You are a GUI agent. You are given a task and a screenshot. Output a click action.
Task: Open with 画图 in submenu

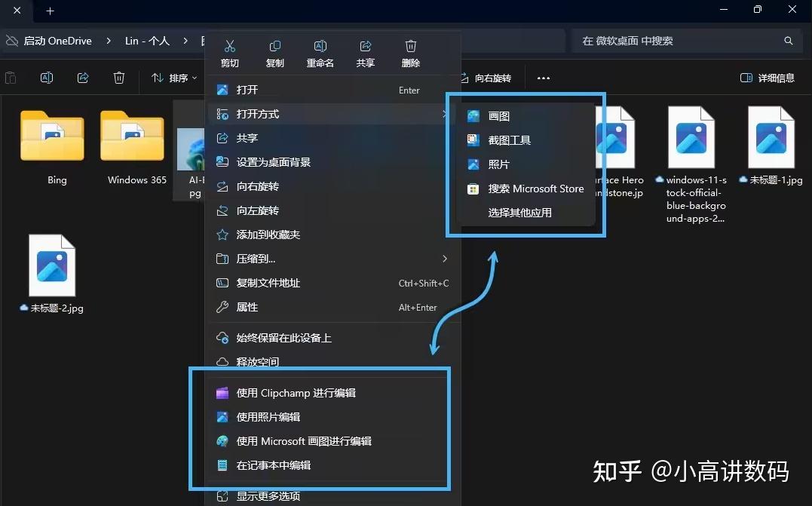click(x=526, y=116)
